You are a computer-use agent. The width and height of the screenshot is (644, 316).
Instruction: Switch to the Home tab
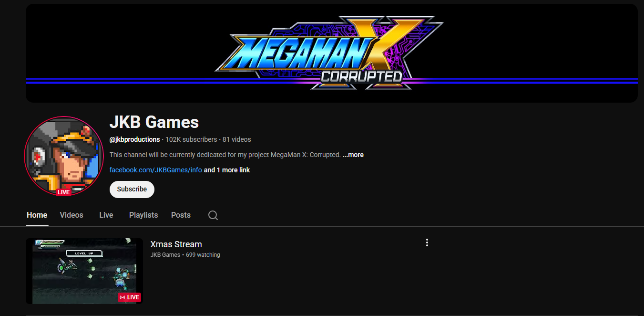37,215
